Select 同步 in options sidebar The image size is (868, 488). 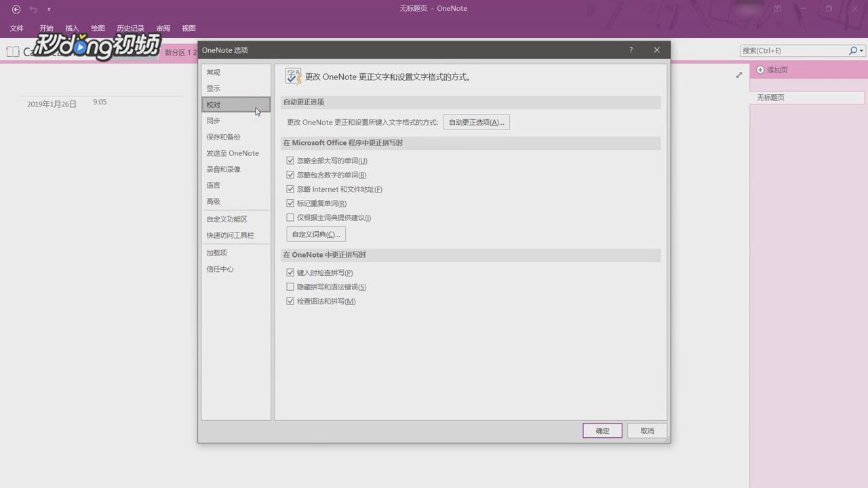236,121
